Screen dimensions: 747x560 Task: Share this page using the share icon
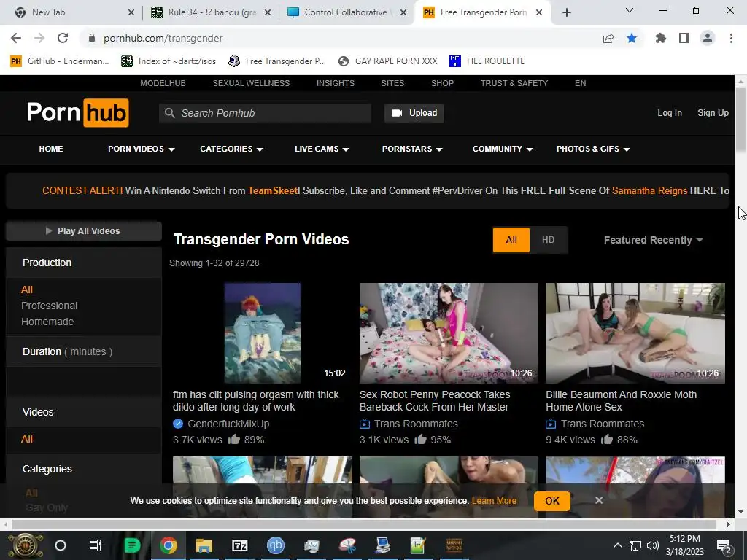pos(608,39)
